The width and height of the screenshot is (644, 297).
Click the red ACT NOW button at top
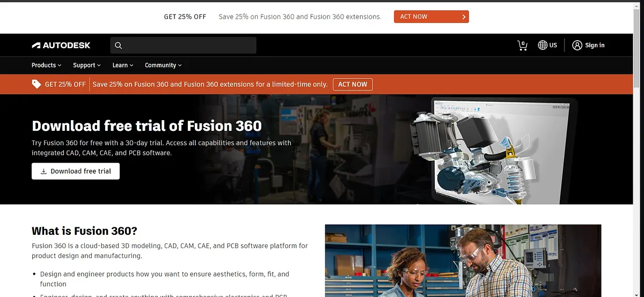coord(431,17)
